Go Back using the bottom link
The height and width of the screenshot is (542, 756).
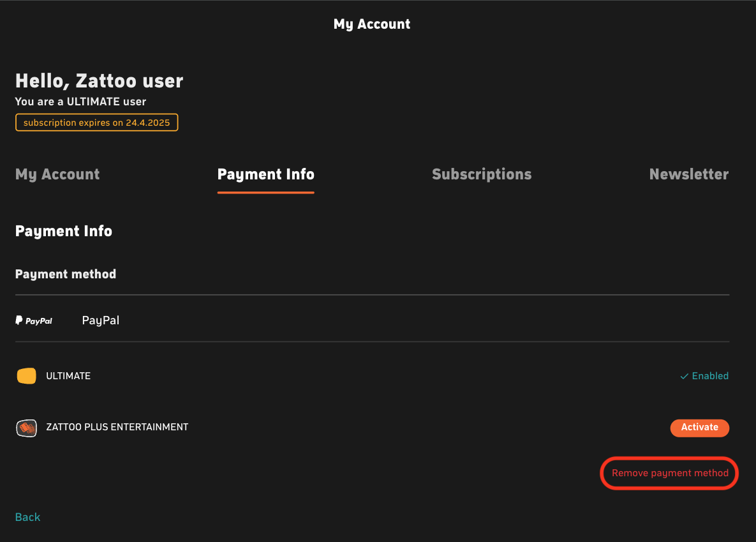click(27, 517)
